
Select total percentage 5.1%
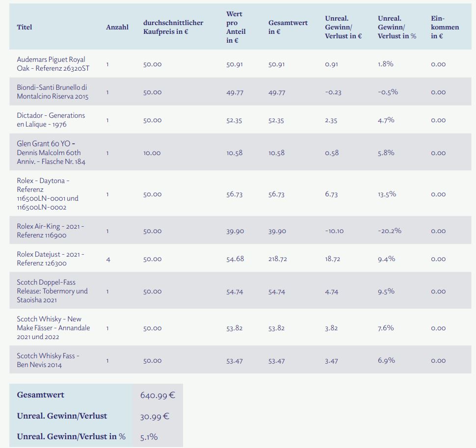(149, 437)
